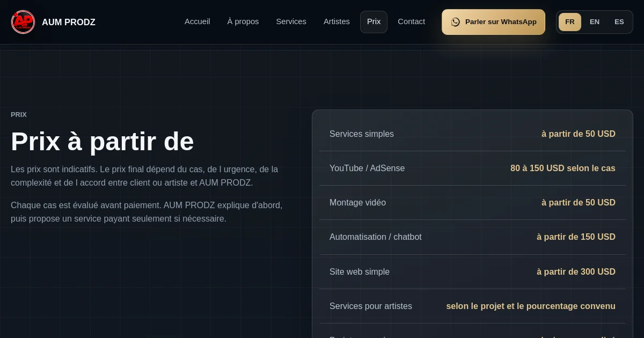Click the 'Chaque cas est évalué' paragraph
644x338 pixels.
pyautogui.click(x=147, y=212)
